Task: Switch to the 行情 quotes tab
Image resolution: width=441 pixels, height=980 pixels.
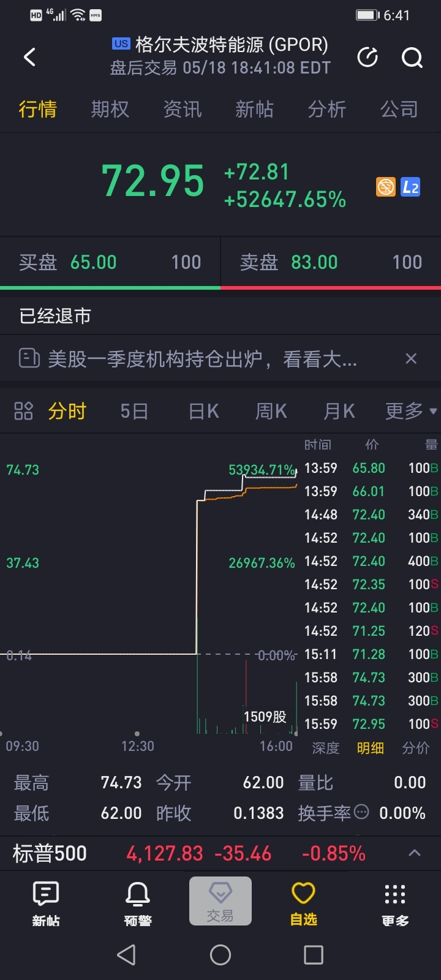Action: [38, 109]
